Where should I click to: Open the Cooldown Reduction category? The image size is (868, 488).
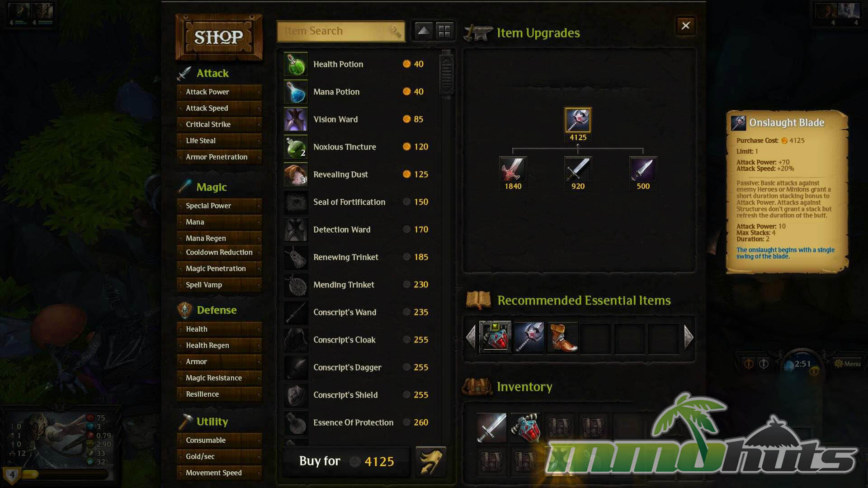(x=219, y=252)
